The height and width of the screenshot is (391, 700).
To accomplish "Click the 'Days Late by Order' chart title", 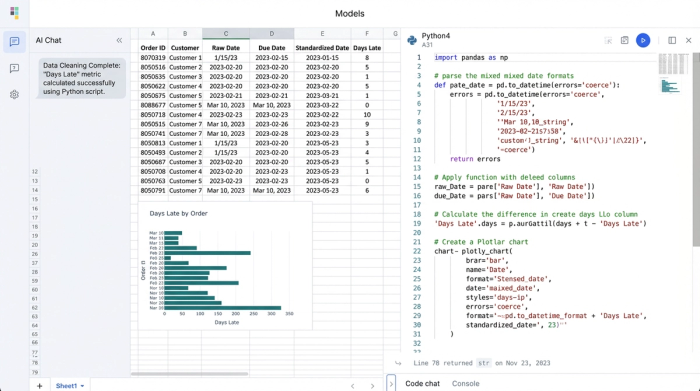I will coord(179,213).
